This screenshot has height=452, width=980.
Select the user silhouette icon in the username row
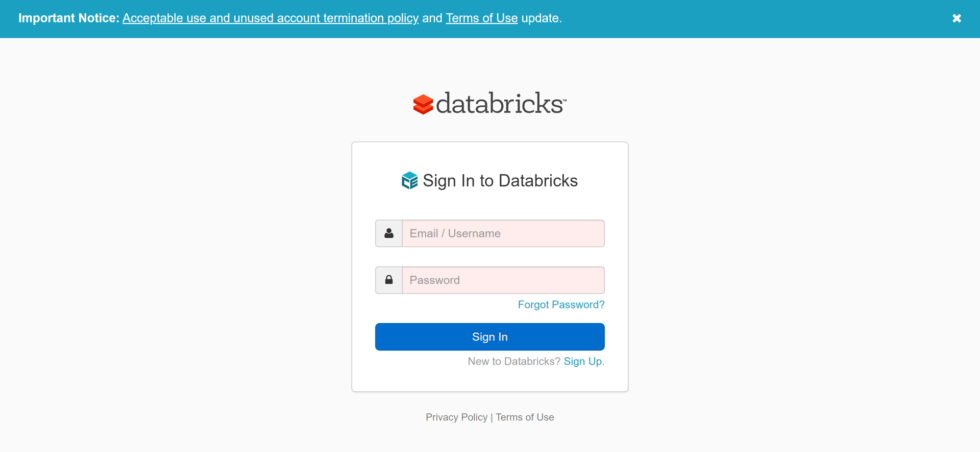click(388, 233)
